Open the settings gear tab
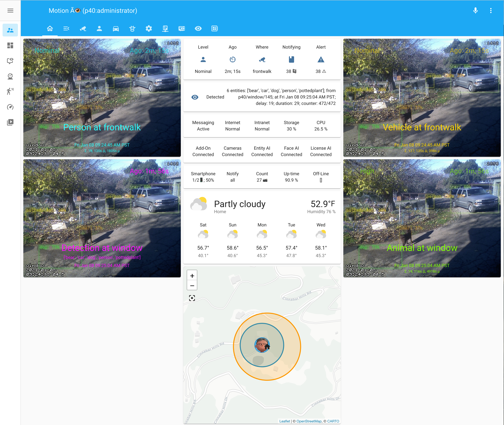 click(149, 29)
